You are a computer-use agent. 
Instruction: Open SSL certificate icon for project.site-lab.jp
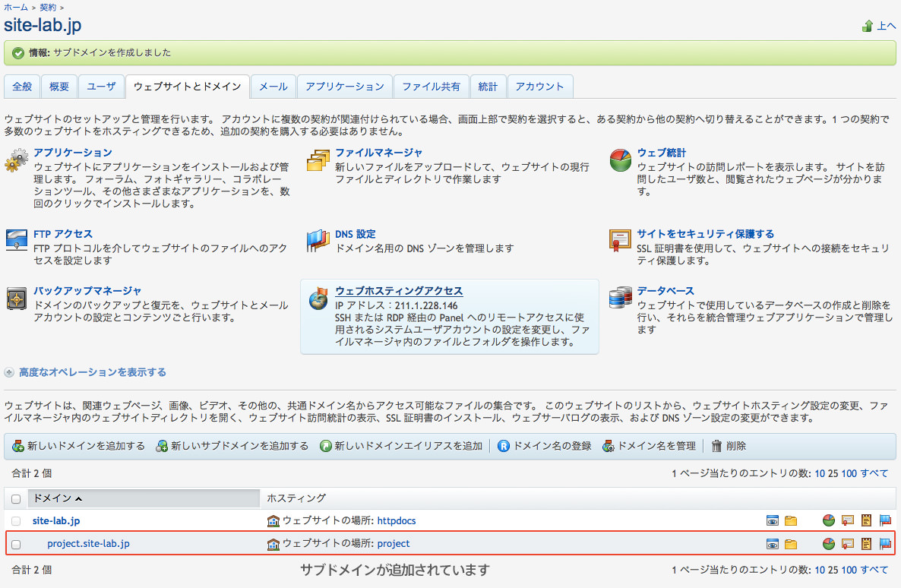click(x=848, y=544)
